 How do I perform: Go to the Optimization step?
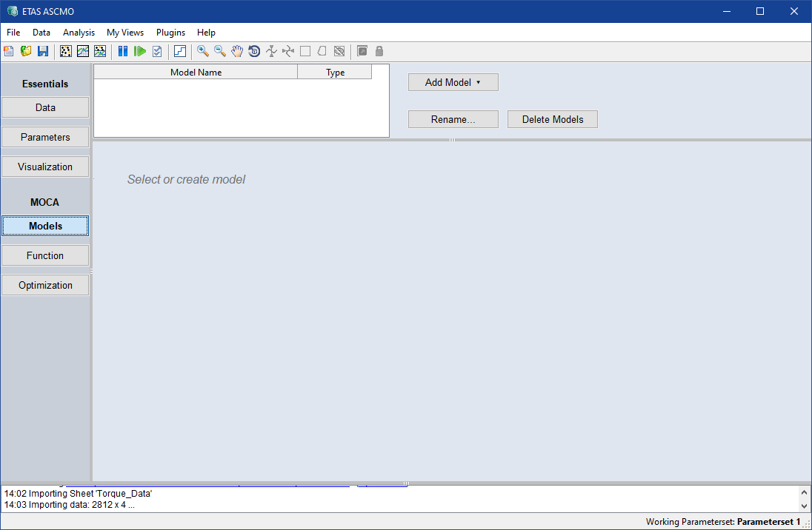click(x=45, y=285)
